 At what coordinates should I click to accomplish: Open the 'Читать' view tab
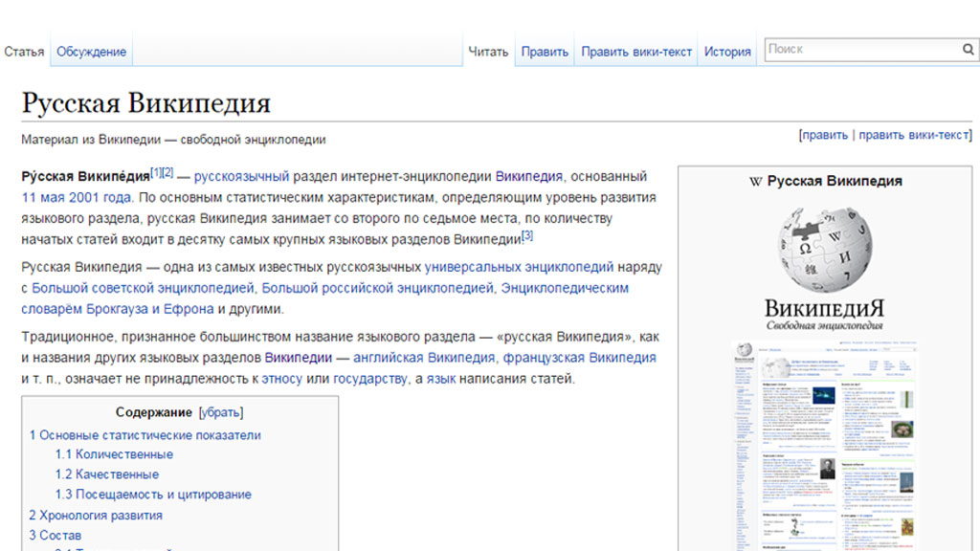[488, 52]
